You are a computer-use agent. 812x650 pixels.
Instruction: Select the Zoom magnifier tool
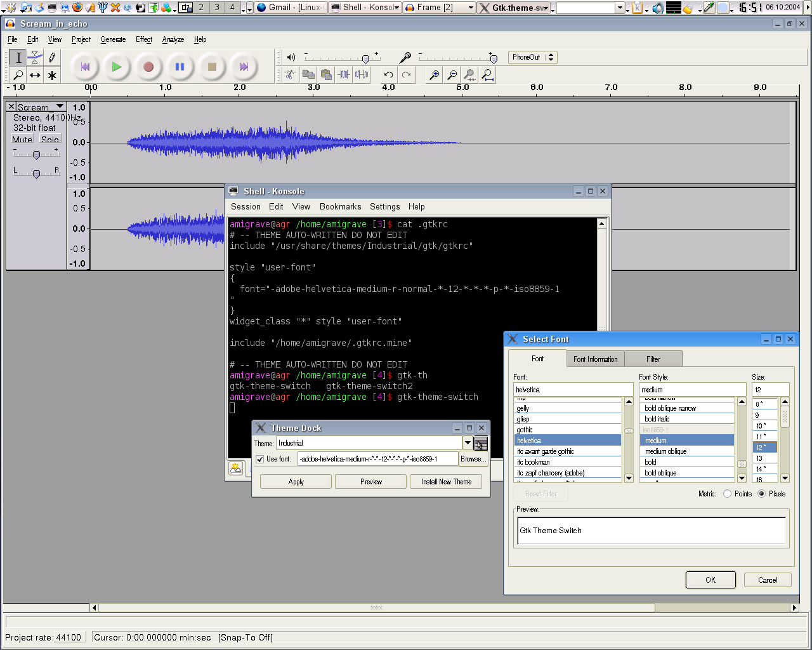coord(18,75)
